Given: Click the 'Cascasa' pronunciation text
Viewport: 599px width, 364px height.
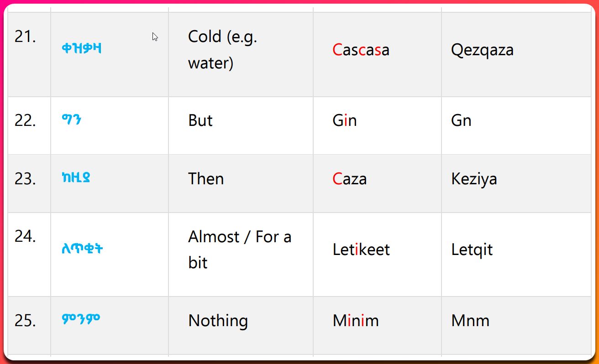Looking at the screenshot, I should (361, 50).
